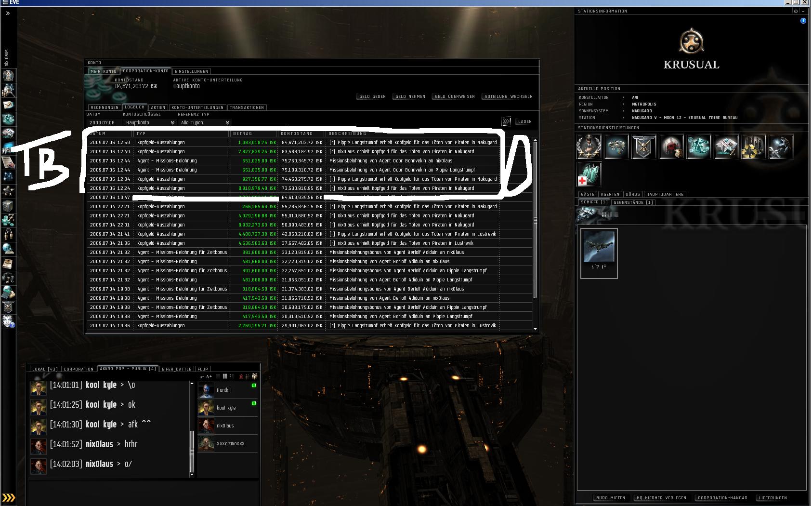Click the orange triple-chevron at bottom left
The height and width of the screenshot is (506, 812).
(9, 497)
